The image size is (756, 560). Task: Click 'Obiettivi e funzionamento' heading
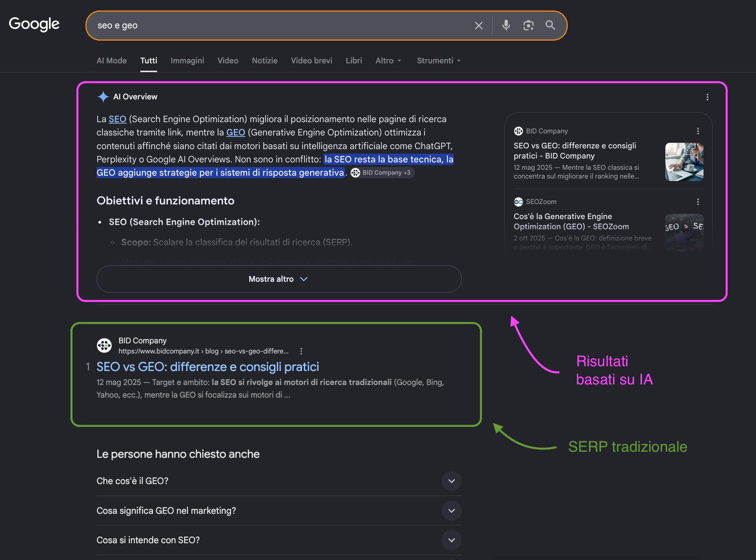coord(165,201)
